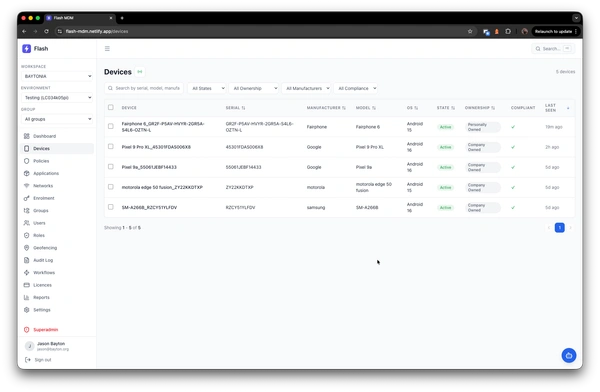Click the Users sidebar icon

click(x=26, y=223)
